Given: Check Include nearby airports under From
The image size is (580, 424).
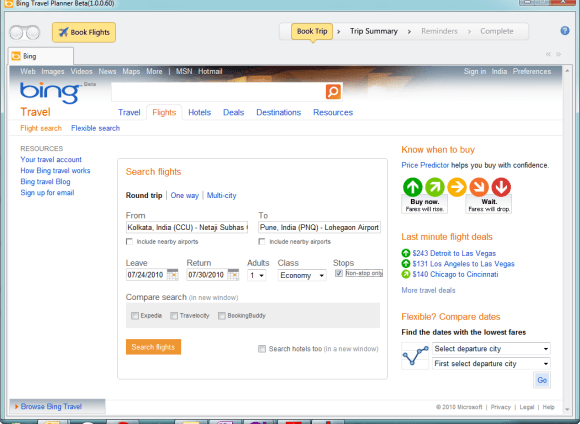Looking at the screenshot, I should (x=129, y=242).
